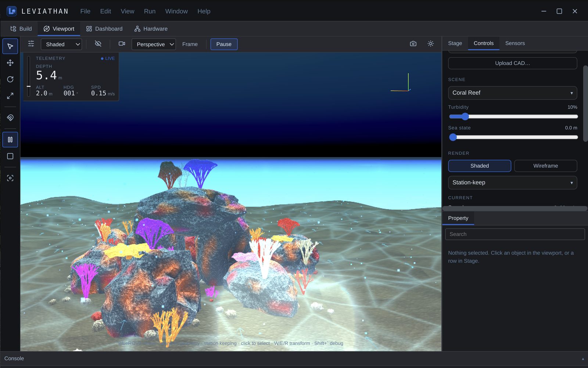The width and height of the screenshot is (588, 368).
Task: Select the arrow selection tool
Action: coord(10,46)
